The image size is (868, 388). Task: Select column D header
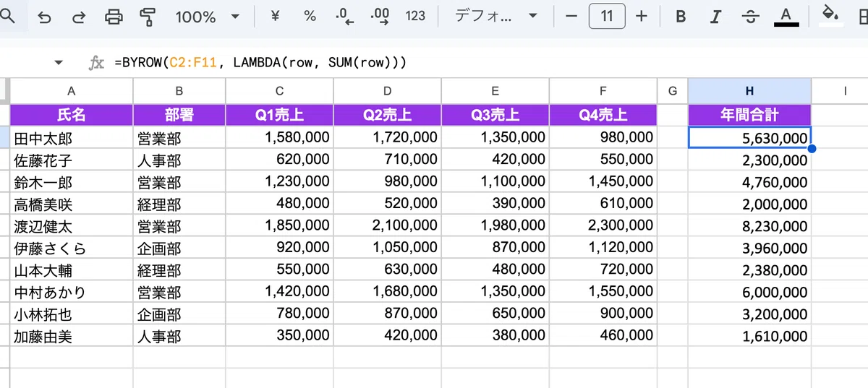[387, 90]
